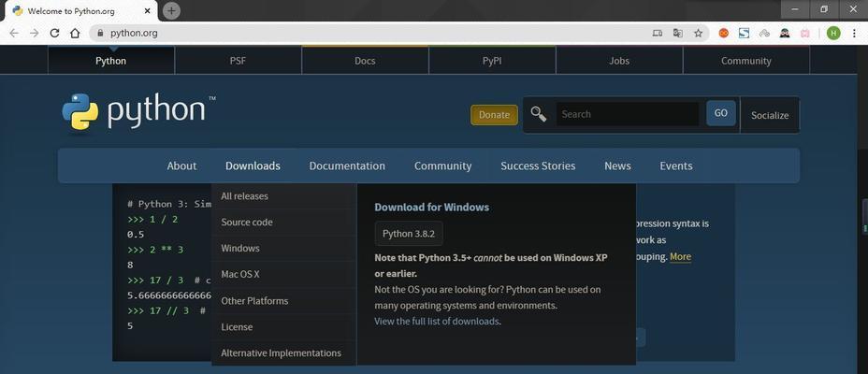Click the browser forward arrow
The height and width of the screenshot is (374, 868).
tap(35, 34)
